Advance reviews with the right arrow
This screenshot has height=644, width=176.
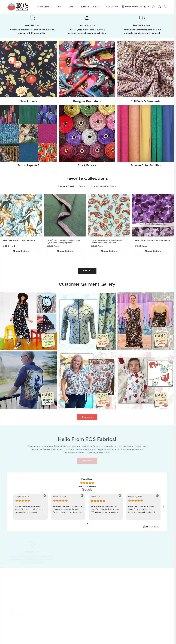[163, 507]
